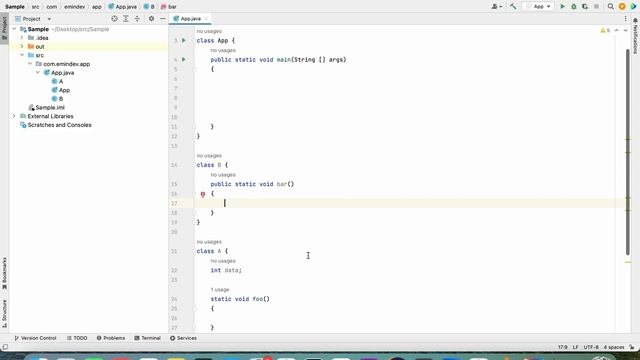This screenshot has width=640, height=360.
Task: Close the App.java editor tab
Action: (x=206, y=19)
